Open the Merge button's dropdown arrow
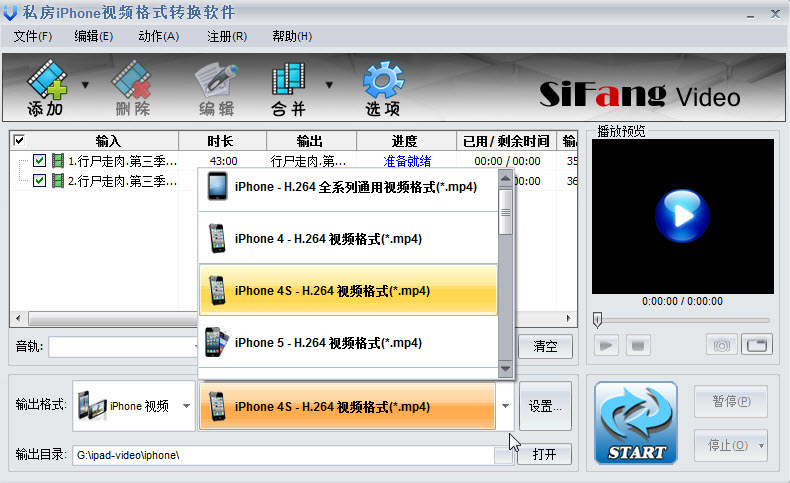The image size is (790, 483). pos(329,85)
